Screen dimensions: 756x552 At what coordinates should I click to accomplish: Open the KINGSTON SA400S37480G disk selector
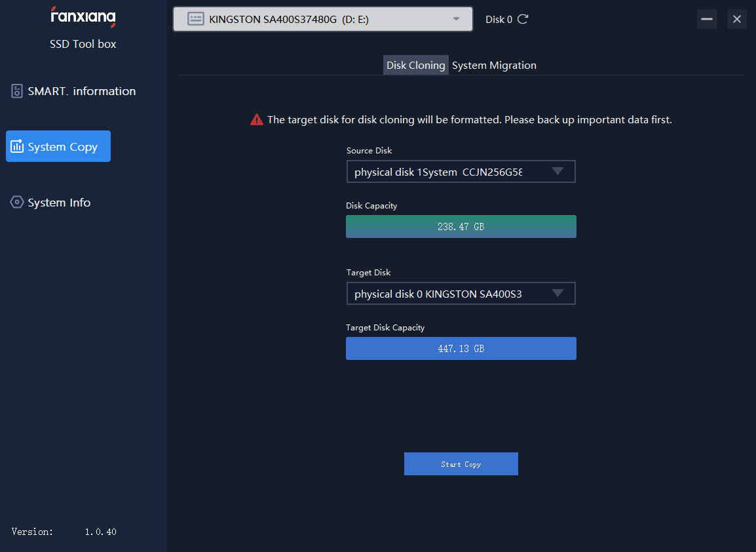[x=322, y=19]
